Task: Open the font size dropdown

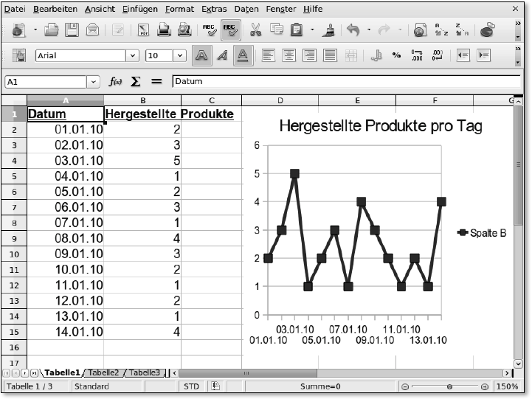Action: pyautogui.click(x=179, y=55)
